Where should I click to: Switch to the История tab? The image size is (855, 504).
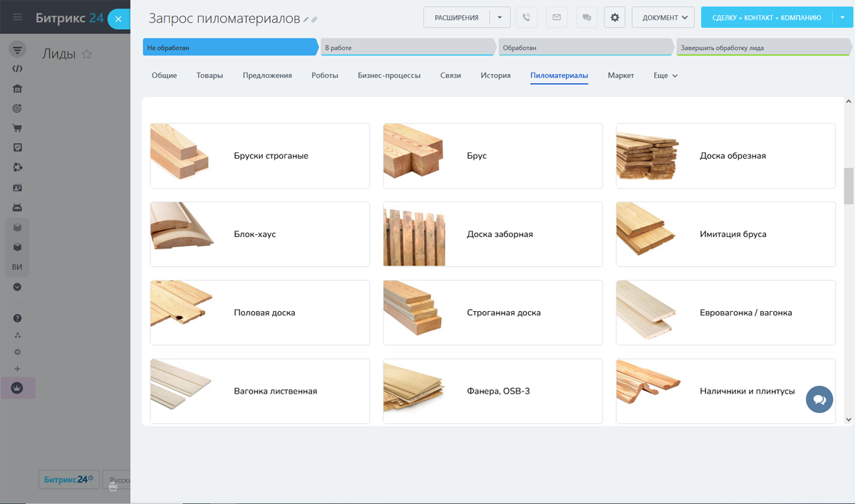click(x=495, y=75)
